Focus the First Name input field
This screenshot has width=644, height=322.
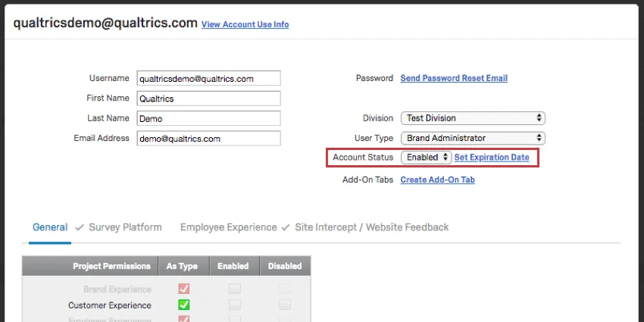(x=208, y=98)
